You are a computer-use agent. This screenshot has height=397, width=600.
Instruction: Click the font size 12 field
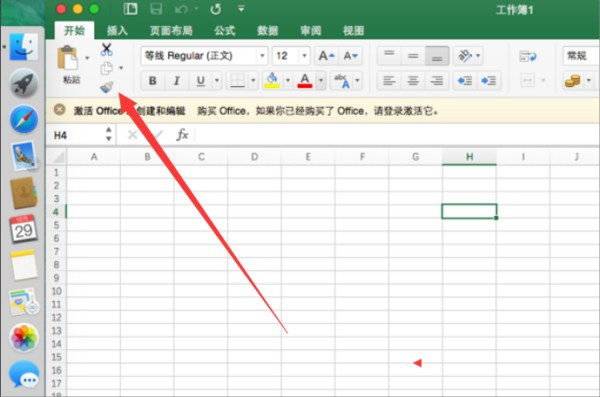pos(285,56)
